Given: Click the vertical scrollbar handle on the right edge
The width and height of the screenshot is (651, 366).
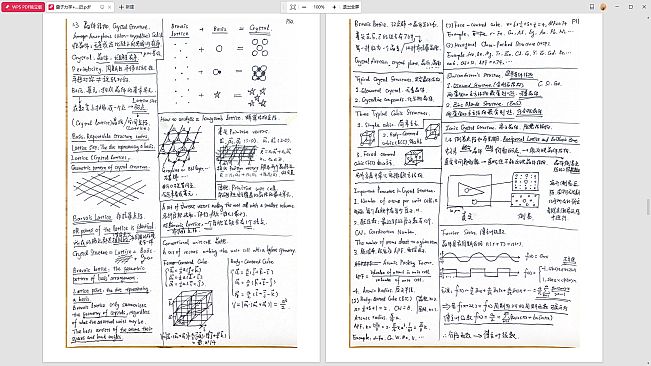Looking at the screenshot, I should pyautogui.click(x=648, y=207).
